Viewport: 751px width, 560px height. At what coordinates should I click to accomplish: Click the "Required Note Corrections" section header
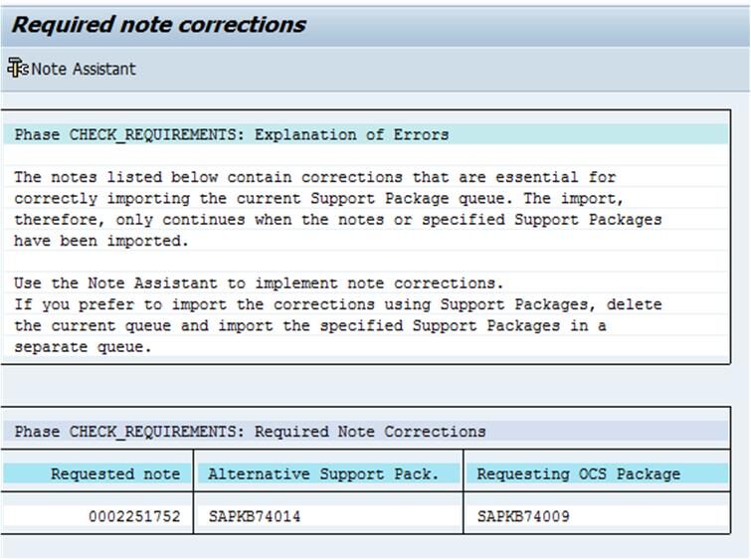370,432
